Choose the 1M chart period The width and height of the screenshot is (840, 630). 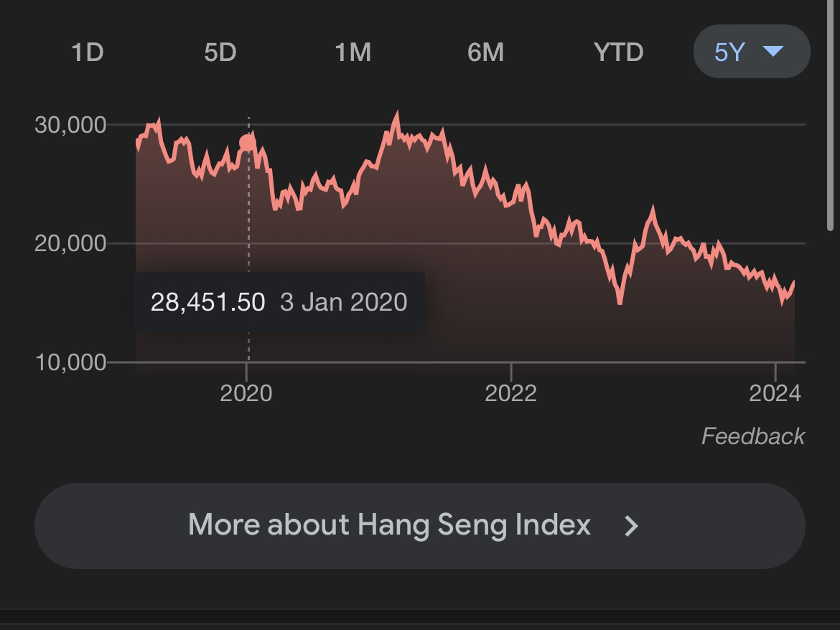tap(353, 52)
